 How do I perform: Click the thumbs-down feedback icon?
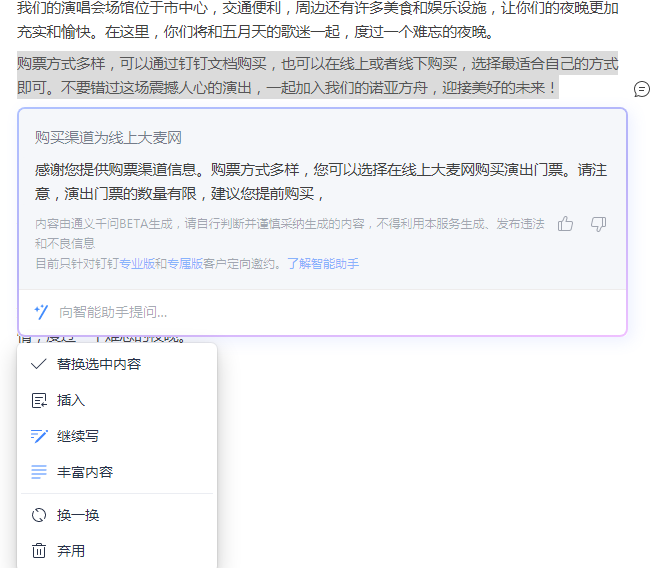coord(598,224)
